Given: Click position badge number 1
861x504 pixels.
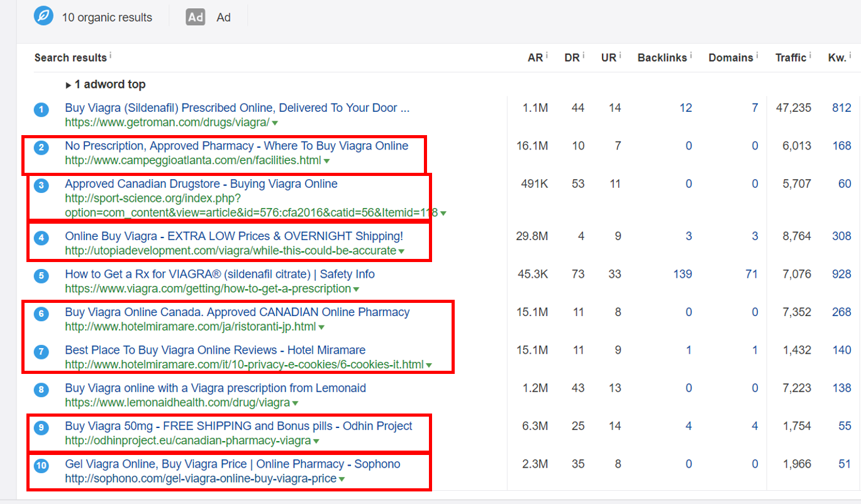Looking at the screenshot, I should 41,110.
